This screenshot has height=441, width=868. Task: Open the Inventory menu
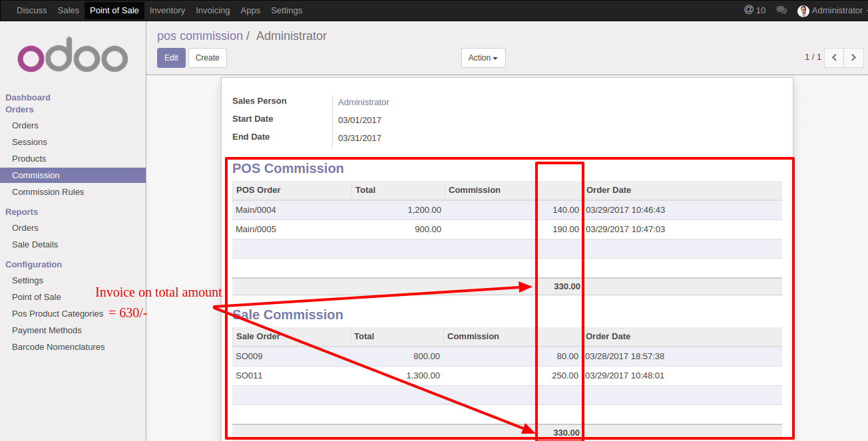pos(167,11)
